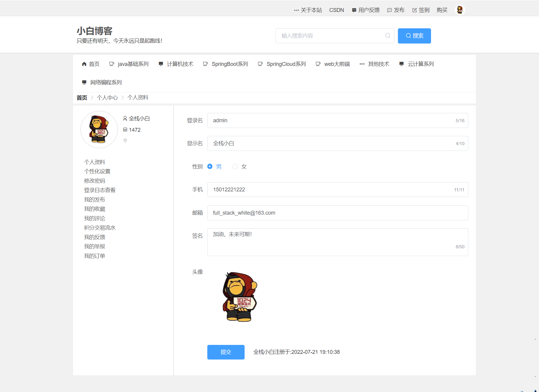The height and width of the screenshot is (392, 539).
Task: Open 个人资料 in sidebar
Action: [95, 162]
